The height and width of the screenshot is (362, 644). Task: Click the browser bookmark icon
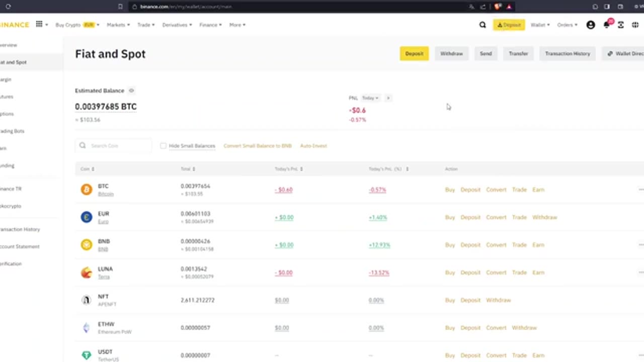click(120, 7)
